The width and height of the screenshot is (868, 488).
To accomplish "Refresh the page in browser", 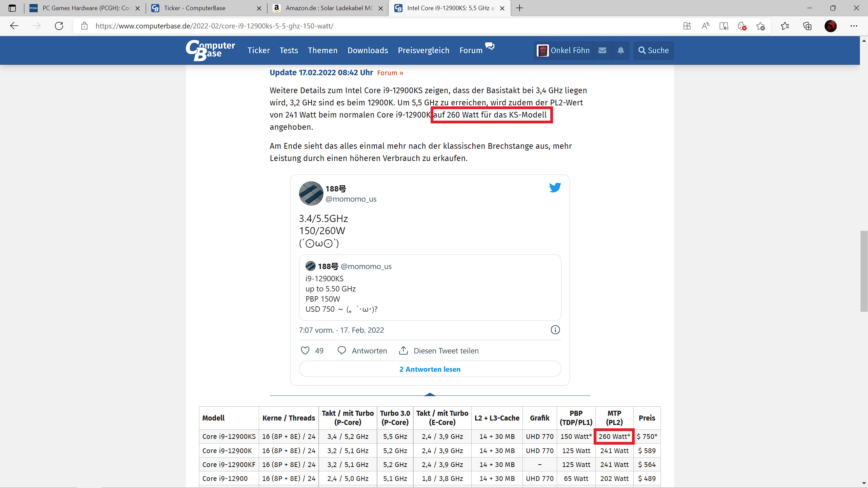I will click(59, 26).
